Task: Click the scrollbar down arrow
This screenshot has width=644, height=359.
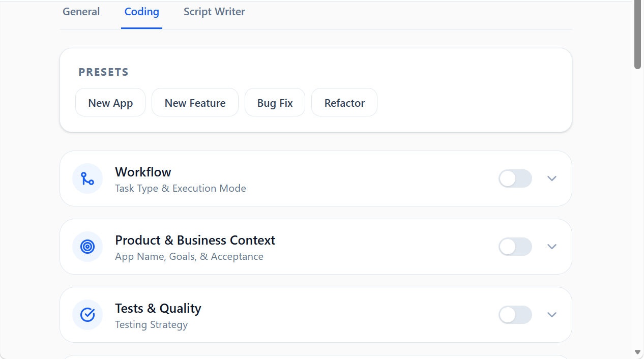Action: click(x=638, y=352)
